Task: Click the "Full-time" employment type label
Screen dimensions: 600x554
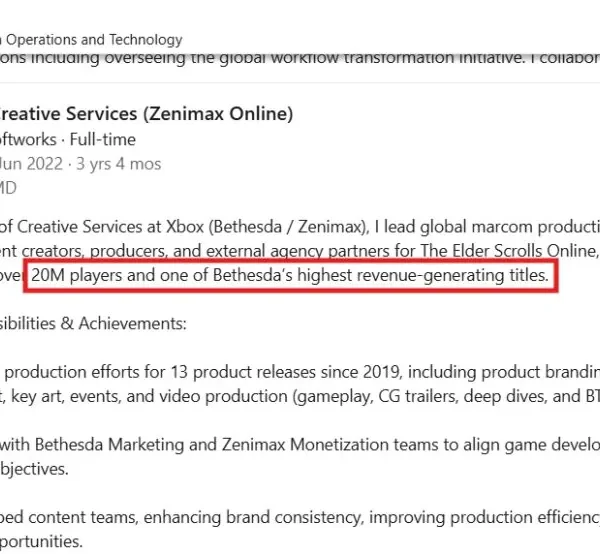Action: [103, 139]
